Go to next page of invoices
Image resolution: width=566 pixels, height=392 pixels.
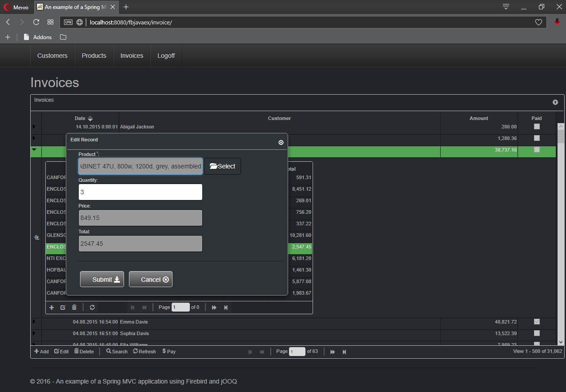click(x=333, y=352)
